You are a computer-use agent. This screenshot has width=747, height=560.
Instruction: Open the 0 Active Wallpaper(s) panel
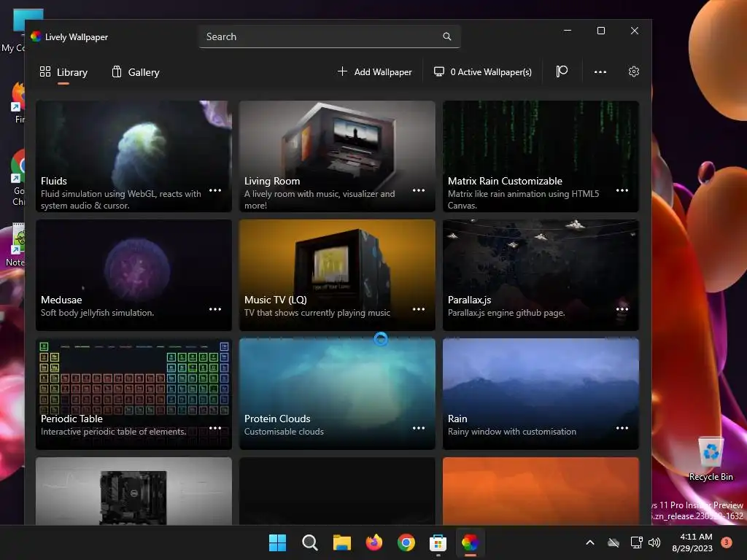[483, 72]
